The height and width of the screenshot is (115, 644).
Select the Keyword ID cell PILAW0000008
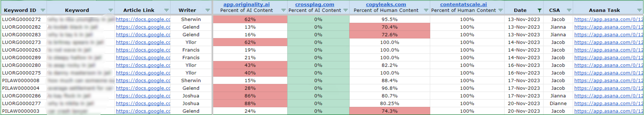tap(21, 80)
